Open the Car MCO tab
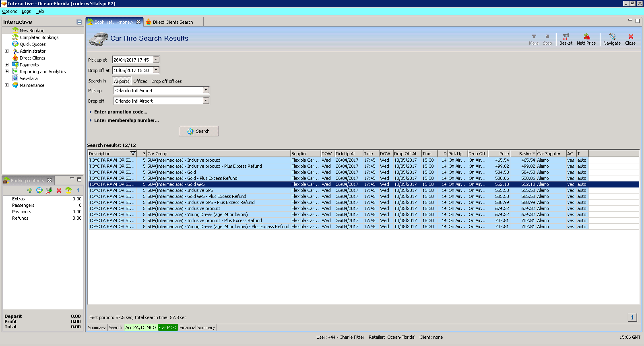 [x=168, y=327]
